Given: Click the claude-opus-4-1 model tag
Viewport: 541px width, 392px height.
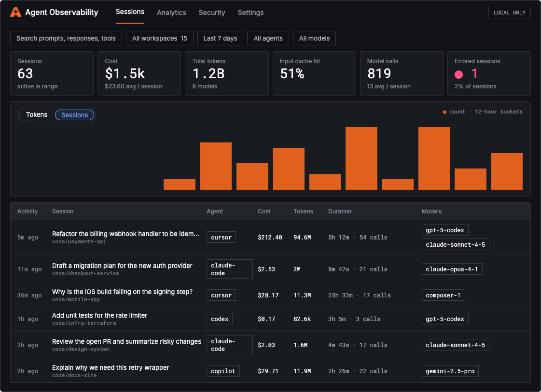Looking at the screenshot, I should click(x=452, y=269).
